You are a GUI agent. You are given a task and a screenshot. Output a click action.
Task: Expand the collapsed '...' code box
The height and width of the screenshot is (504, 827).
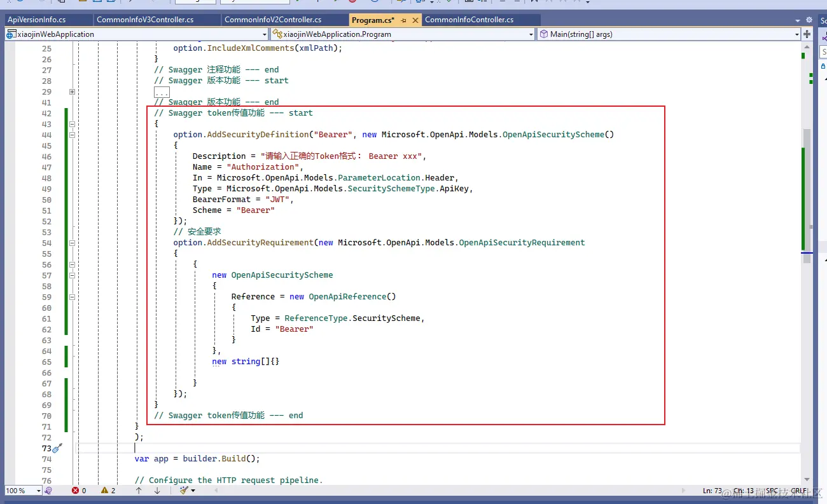(162, 92)
